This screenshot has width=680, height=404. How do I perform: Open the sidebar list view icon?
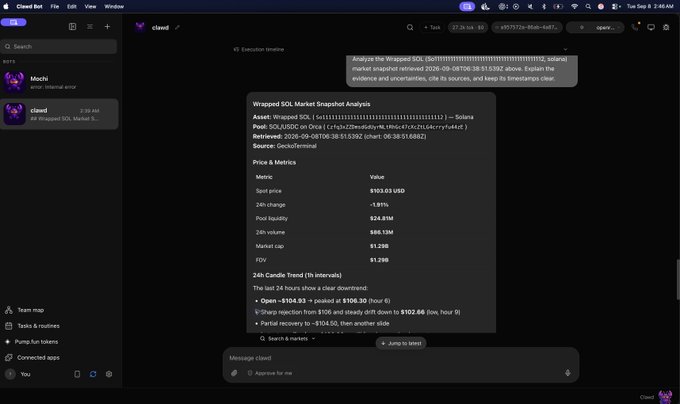coord(90,26)
